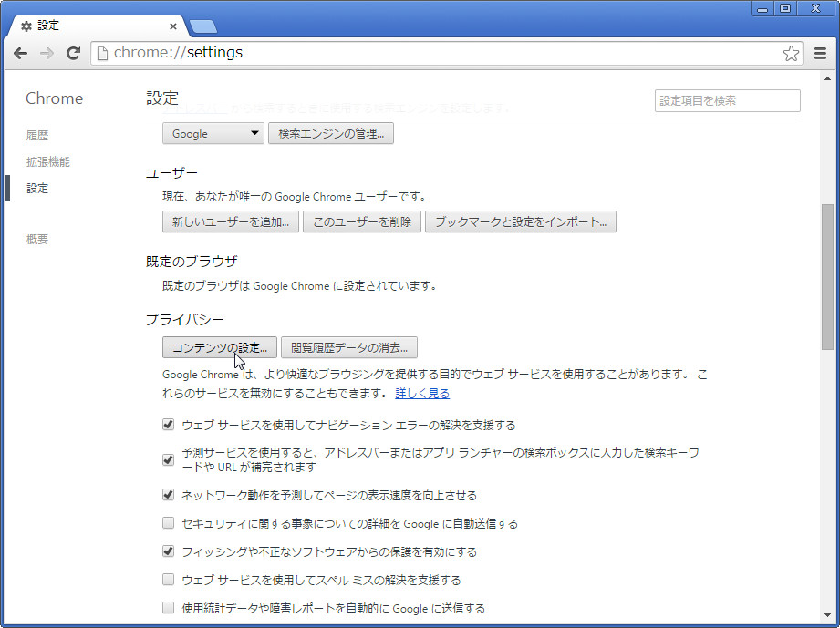Open 拡張機能 in the sidebar
The width and height of the screenshot is (840, 628).
(x=47, y=161)
